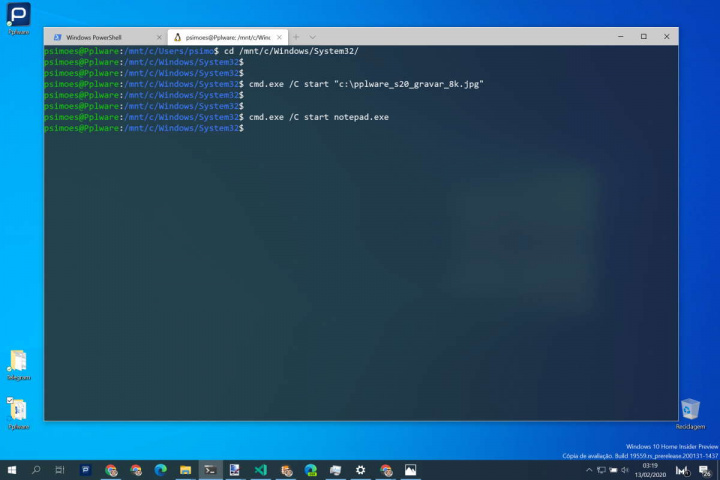Click the taskbar Search magnifier icon
This screenshot has height=480, width=720.
tap(37, 470)
